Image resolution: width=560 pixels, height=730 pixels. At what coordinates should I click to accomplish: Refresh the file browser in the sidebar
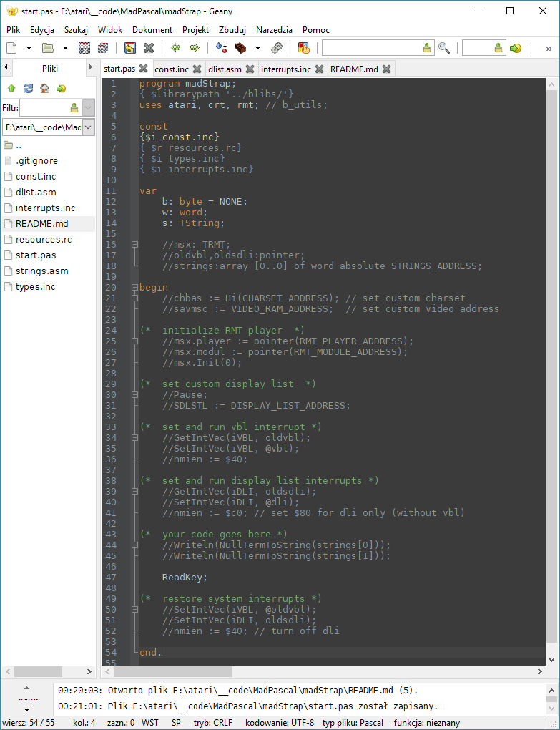tap(28, 88)
